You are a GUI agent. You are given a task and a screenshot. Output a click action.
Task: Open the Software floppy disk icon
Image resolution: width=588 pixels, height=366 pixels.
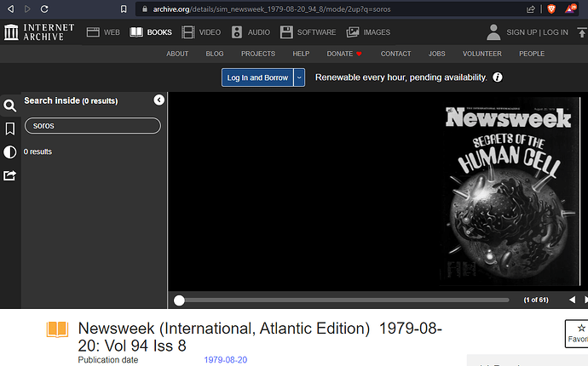tap(286, 32)
